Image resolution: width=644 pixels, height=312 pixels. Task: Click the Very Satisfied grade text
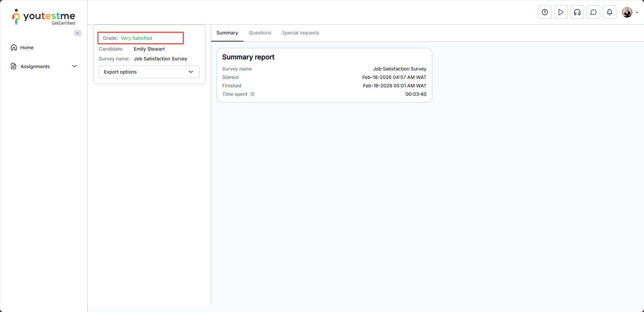(136, 38)
